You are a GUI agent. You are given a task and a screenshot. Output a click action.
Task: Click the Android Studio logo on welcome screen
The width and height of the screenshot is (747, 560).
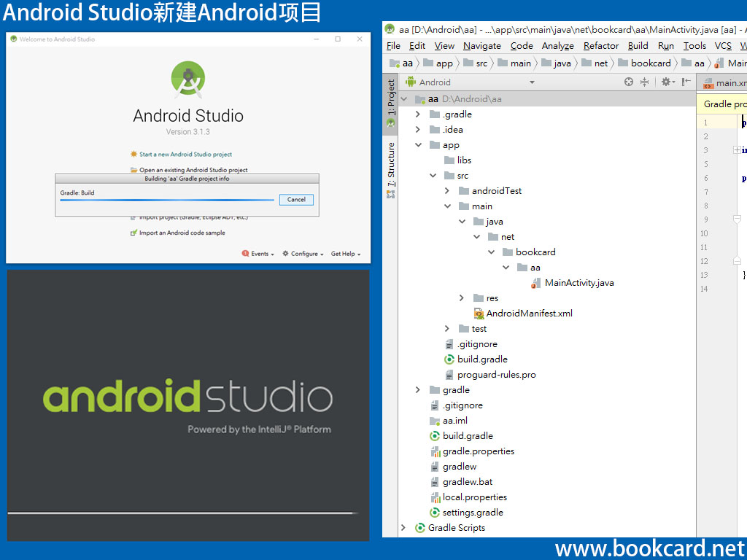pyautogui.click(x=188, y=80)
